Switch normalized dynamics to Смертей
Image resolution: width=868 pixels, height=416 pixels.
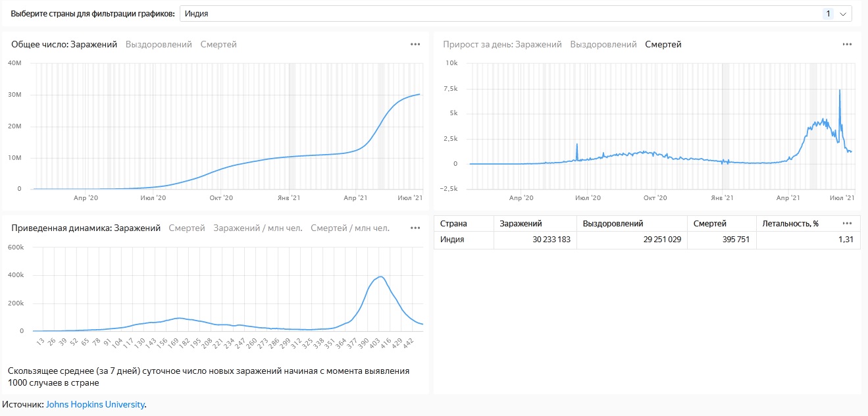point(187,228)
